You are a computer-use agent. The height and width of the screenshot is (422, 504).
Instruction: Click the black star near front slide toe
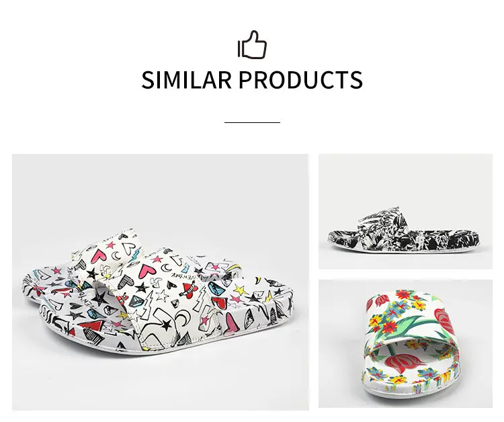tap(167, 325)
